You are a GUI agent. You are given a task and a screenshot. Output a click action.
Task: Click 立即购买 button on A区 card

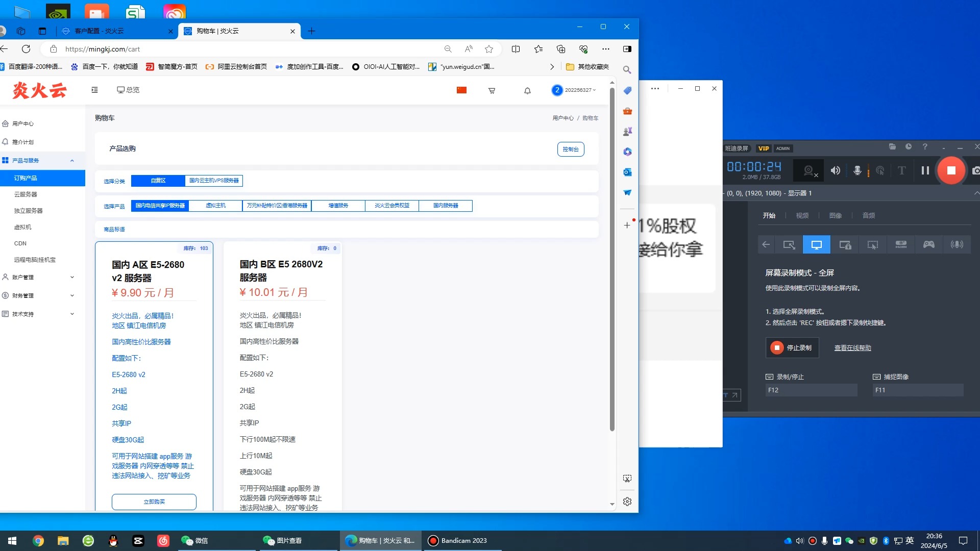click(154, 502)
